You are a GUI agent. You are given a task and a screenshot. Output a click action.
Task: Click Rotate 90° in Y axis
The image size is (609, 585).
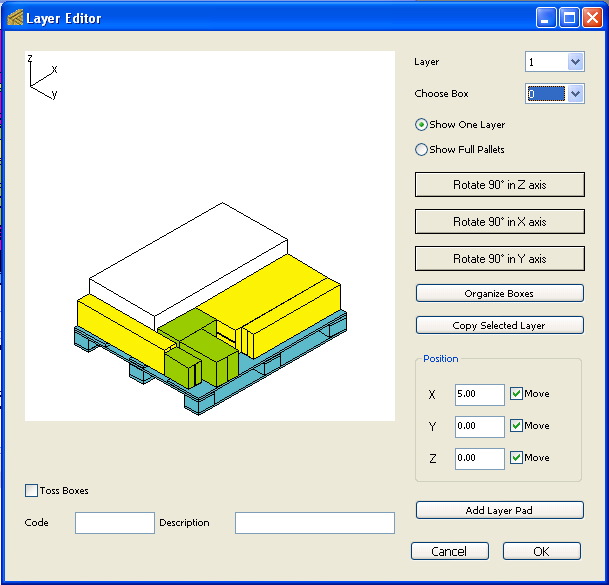click(x=499, y=258)
